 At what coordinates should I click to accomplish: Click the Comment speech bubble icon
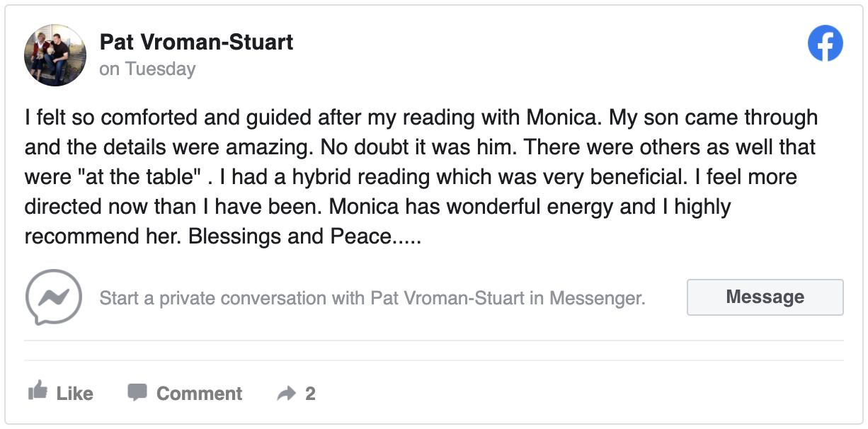[137, 392]
